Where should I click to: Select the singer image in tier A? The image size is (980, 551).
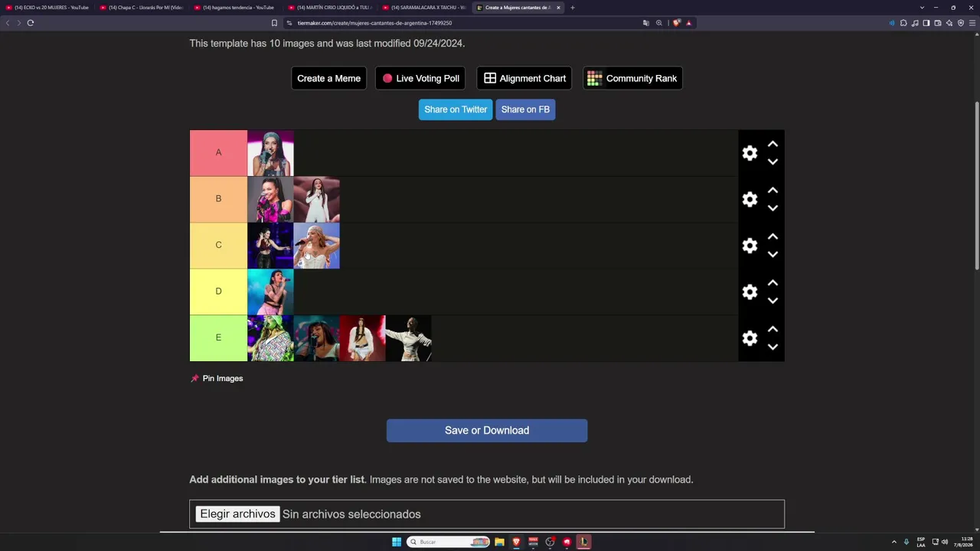pyautogui.click(x=270, y=153)
